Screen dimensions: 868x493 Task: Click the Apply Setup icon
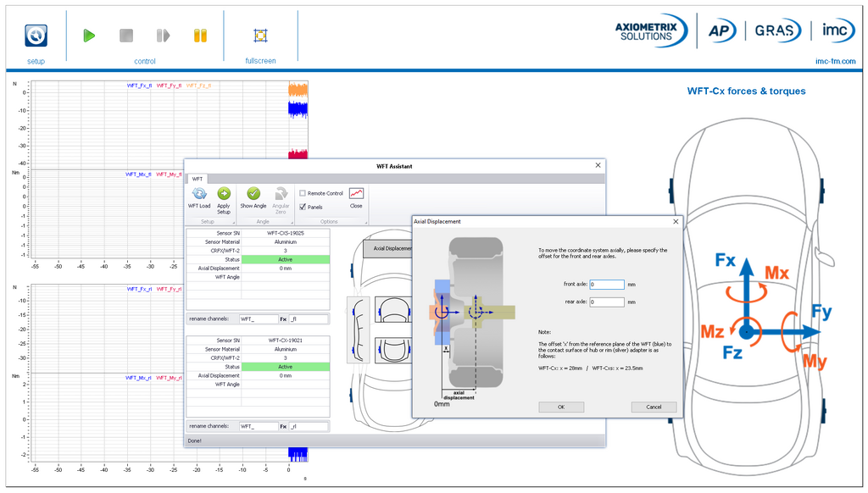point(224,194)
